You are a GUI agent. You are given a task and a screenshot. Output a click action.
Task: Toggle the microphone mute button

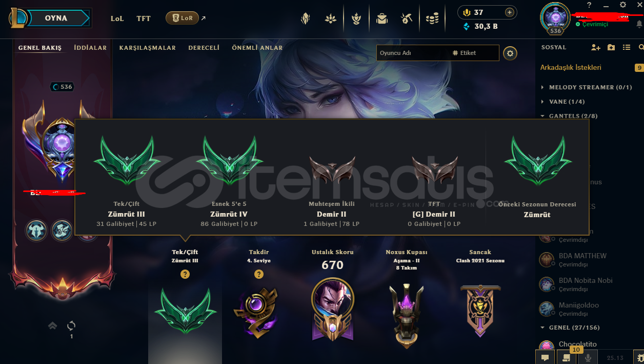point(588,357)
